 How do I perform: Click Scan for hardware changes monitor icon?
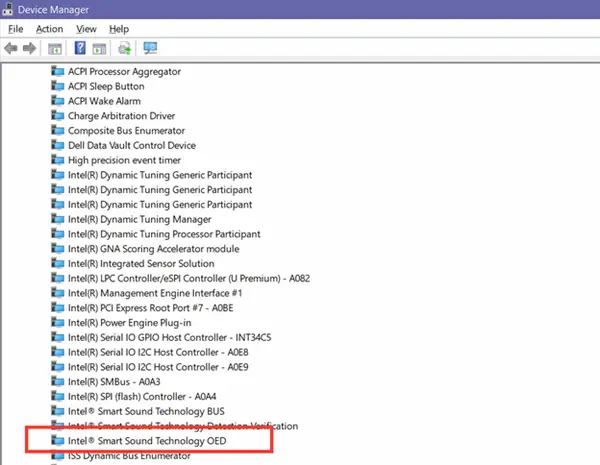150,48
